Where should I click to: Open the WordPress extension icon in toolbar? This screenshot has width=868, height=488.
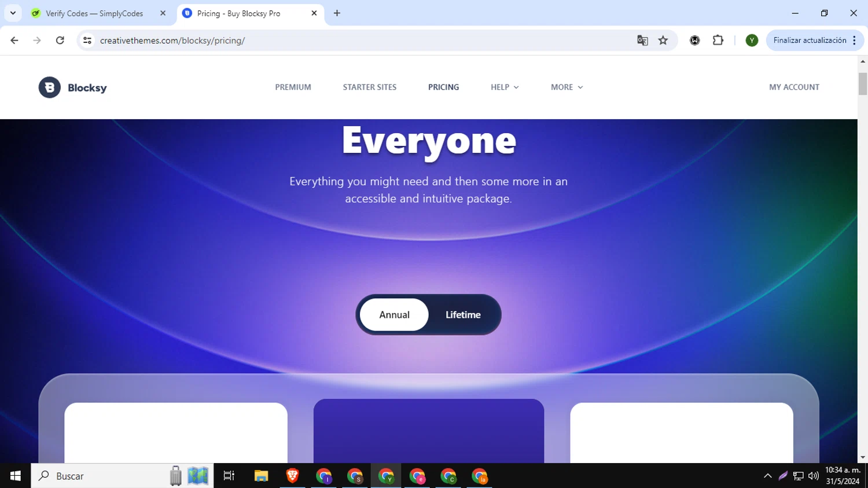(x=694, y=41)
